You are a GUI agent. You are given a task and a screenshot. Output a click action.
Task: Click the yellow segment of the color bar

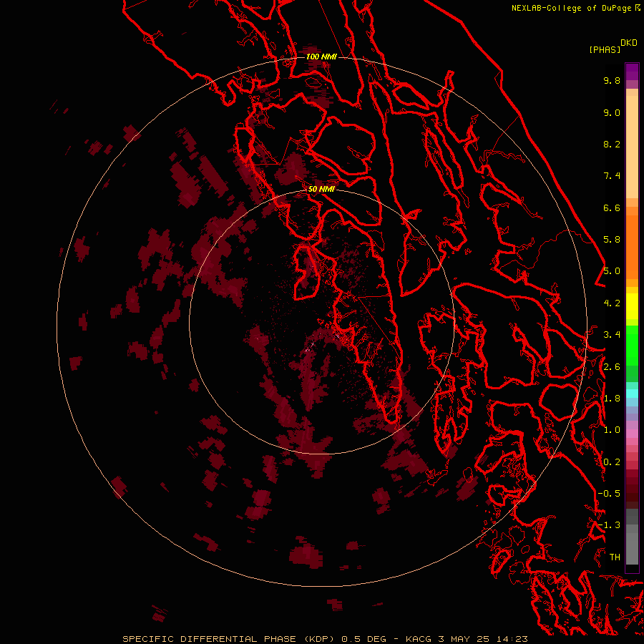pyautogui.click(x=632, y=306)
